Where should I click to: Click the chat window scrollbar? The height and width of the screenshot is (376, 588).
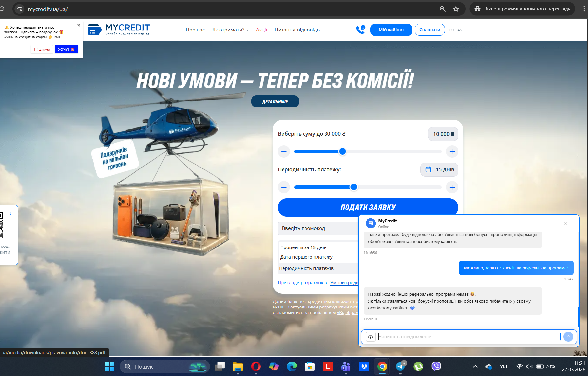[579, 316]
